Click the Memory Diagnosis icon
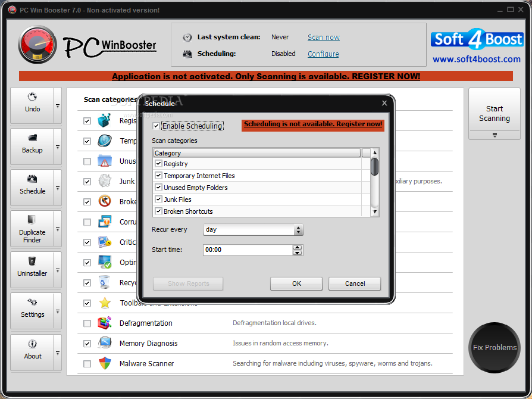The height and width of the screenshot is (399, 532). coord(105,343)
